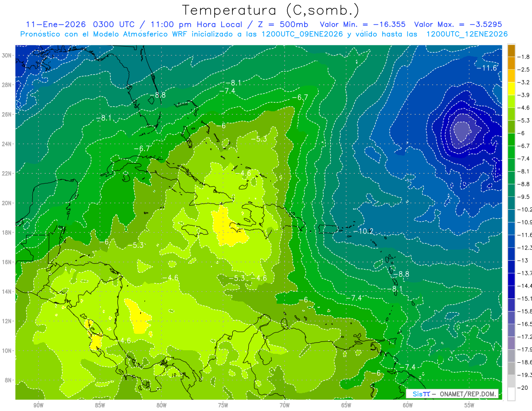Click the '75W' longitude axis label

click(x=223, y=405)
